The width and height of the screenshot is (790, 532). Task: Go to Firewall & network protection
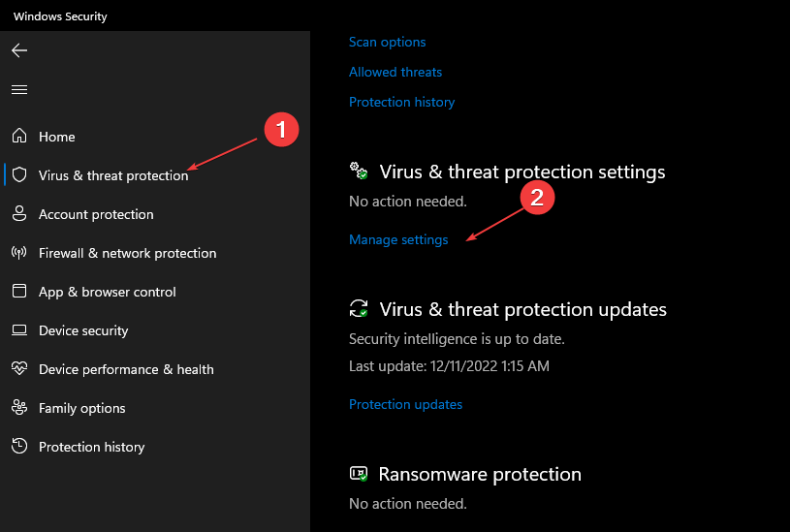click(x=128, y=253)
